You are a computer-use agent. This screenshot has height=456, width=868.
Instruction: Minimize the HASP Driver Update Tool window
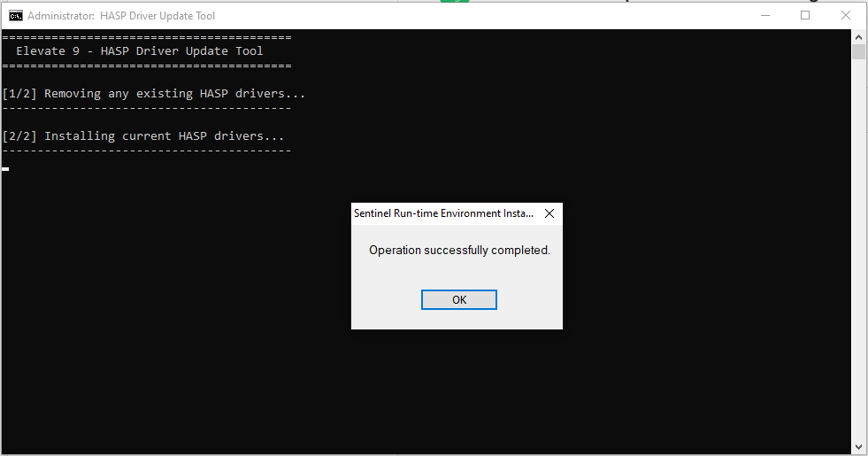click(x=765, y=16)
